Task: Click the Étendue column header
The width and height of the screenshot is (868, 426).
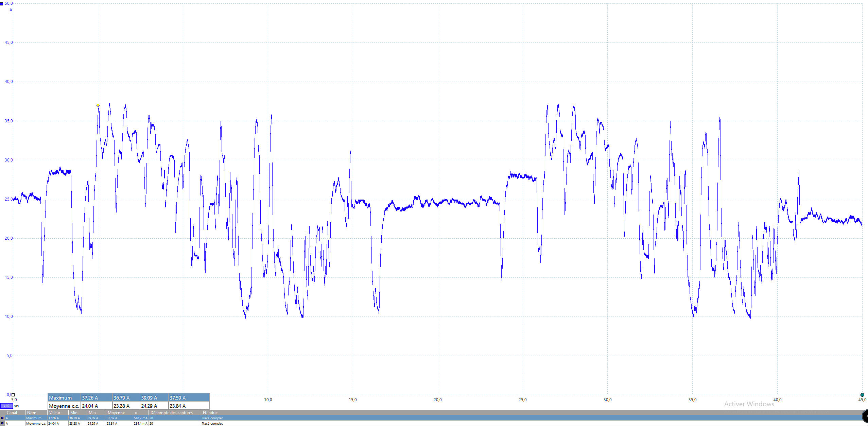Action: coord(210,413)
